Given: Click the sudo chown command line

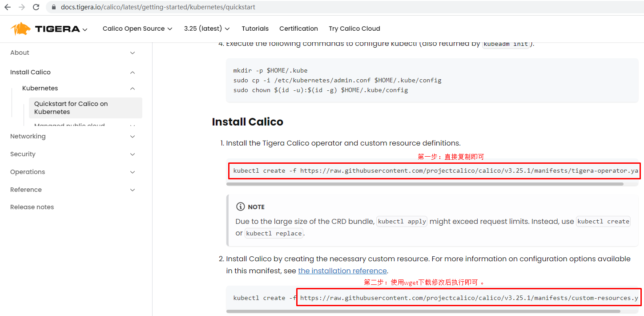Looking at the screenshot, I should click(x=320, y=90).
